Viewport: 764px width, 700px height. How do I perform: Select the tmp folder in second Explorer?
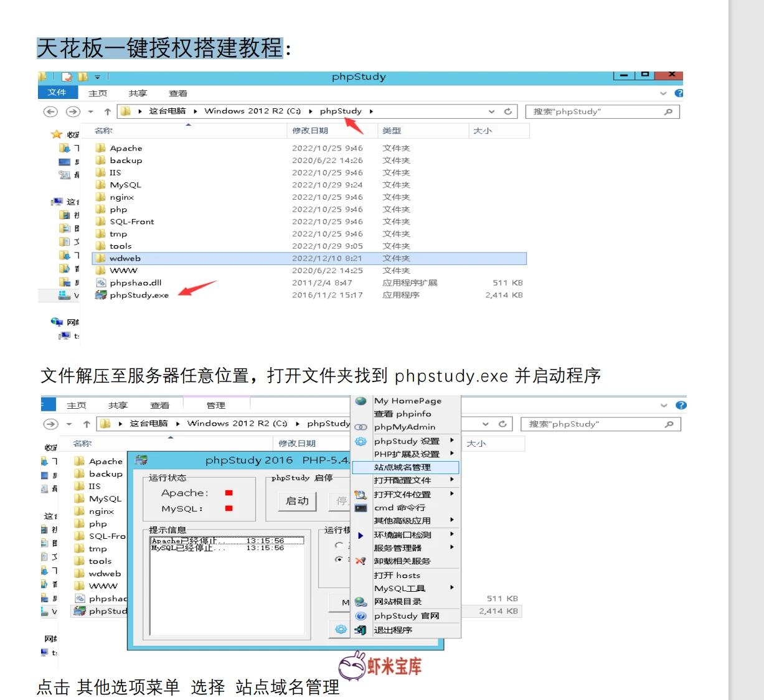98,549
